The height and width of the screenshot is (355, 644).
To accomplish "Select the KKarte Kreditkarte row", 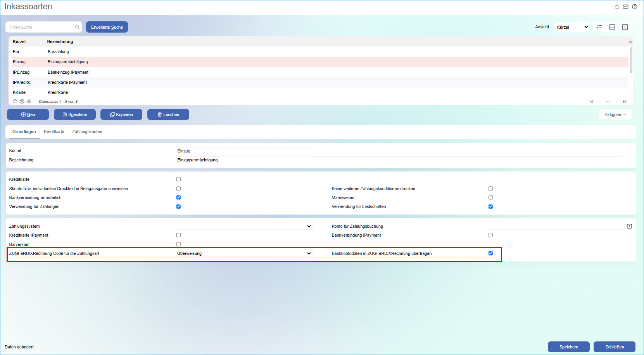I will click(x=320, y=92).
